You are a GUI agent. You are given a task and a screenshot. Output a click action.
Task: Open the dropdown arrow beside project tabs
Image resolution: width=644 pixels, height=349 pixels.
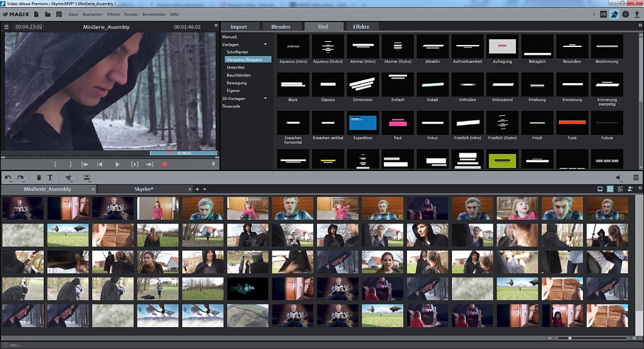[205, 189]
